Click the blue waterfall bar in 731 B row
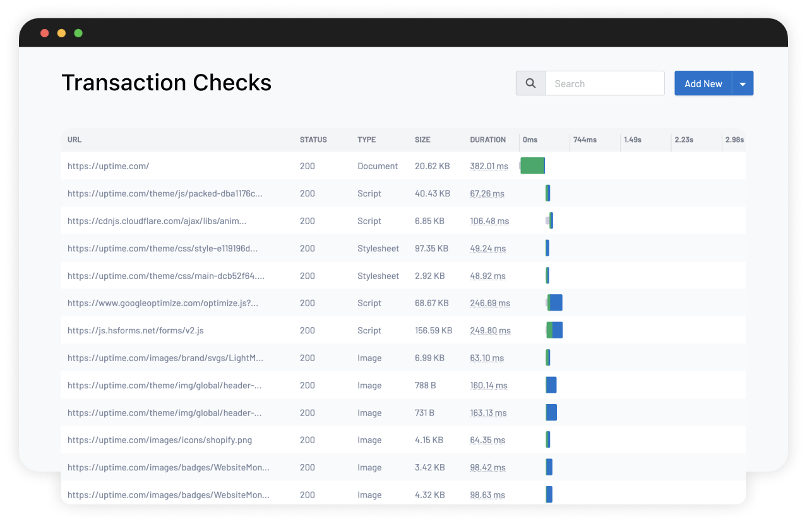 [x=551, y=413]
